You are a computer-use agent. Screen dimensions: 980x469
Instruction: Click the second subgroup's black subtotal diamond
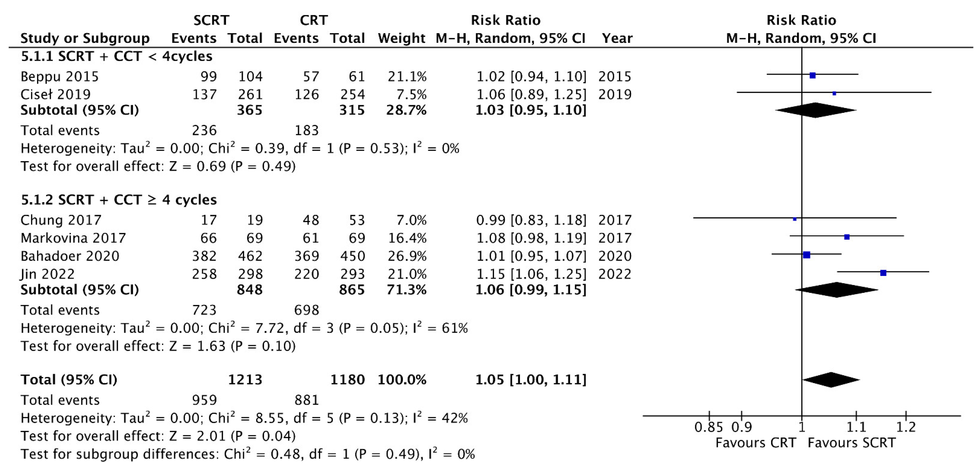point(837,290)
